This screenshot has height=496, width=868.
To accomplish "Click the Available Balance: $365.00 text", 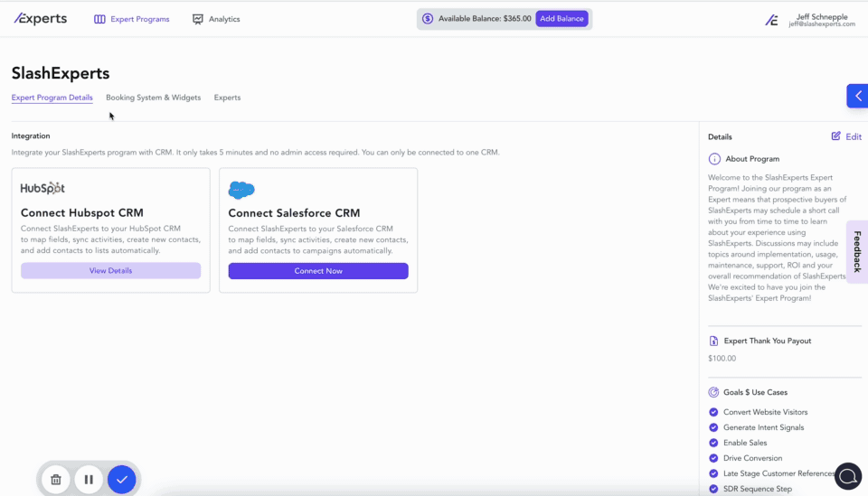I will [485, 19].
